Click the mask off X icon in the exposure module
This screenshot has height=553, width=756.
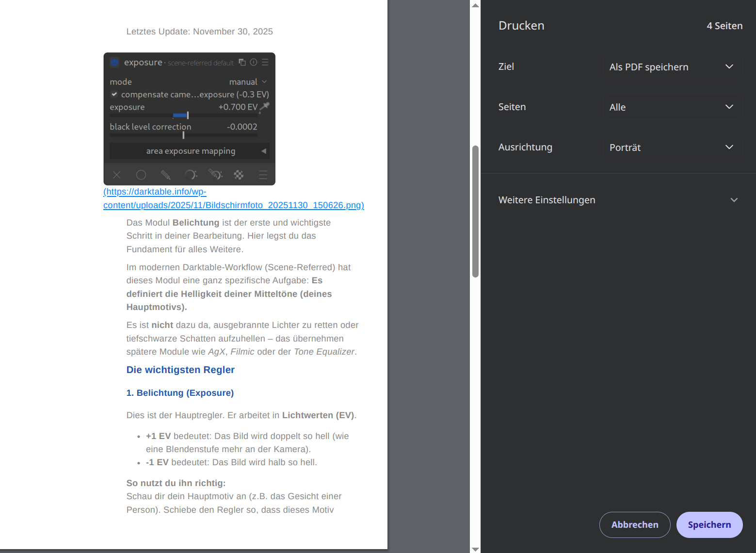(117, 175)
